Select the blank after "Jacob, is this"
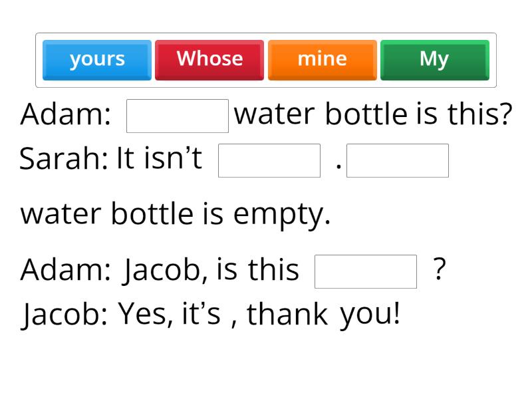The height and width of the screenshot is (399, 532). 366,271
